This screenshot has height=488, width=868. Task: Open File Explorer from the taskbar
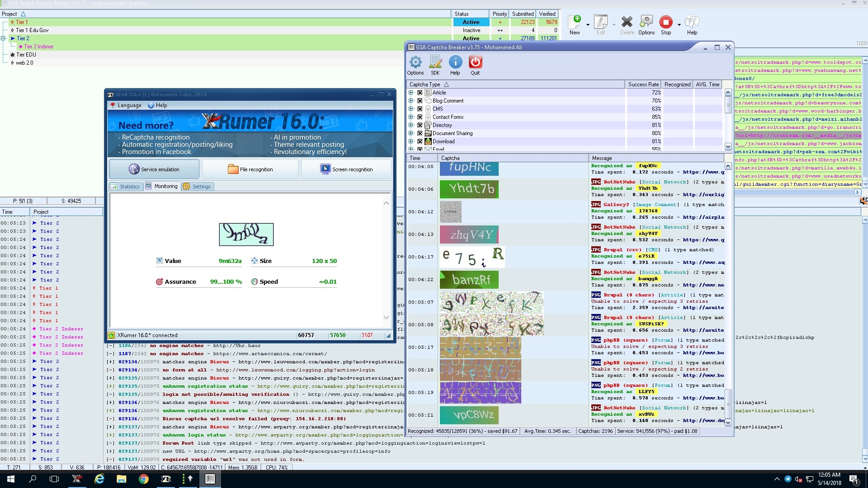(x=121, y=479)
